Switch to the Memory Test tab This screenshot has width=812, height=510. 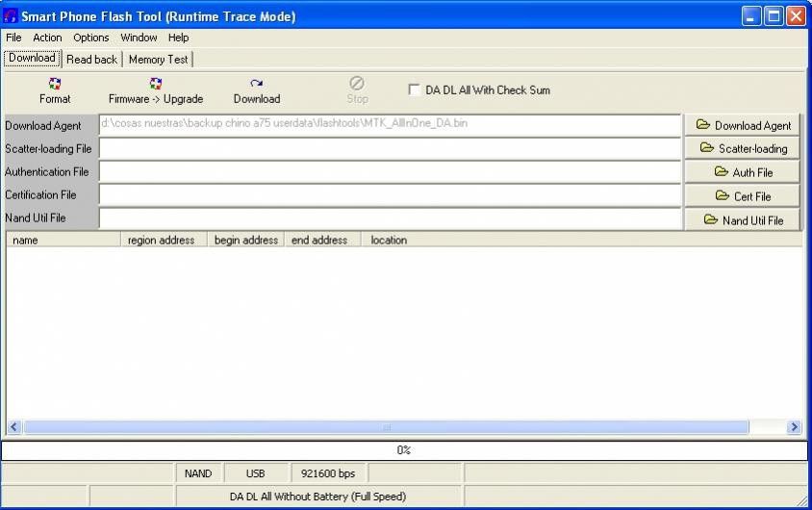(158, 60)
